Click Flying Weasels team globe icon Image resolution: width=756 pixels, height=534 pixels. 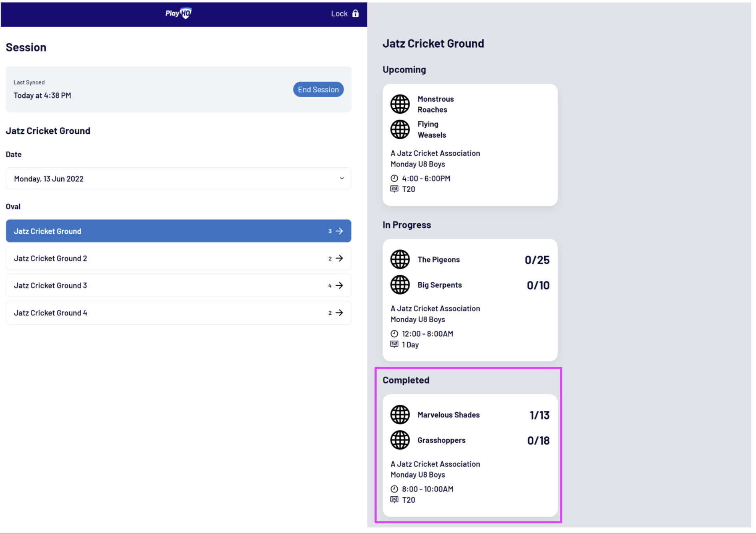coord(400,129)
